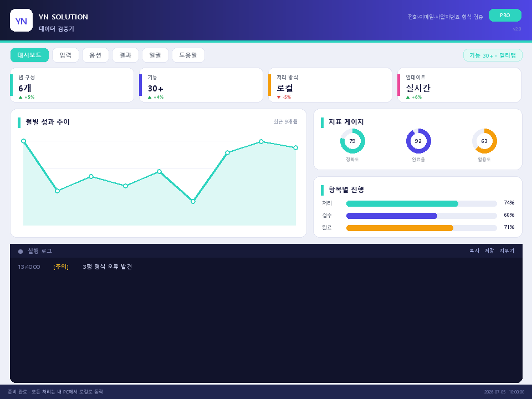Screen dimensions: 532x399
Task: Click the -5% down-trend indicator
Action: tap(284, 98)
